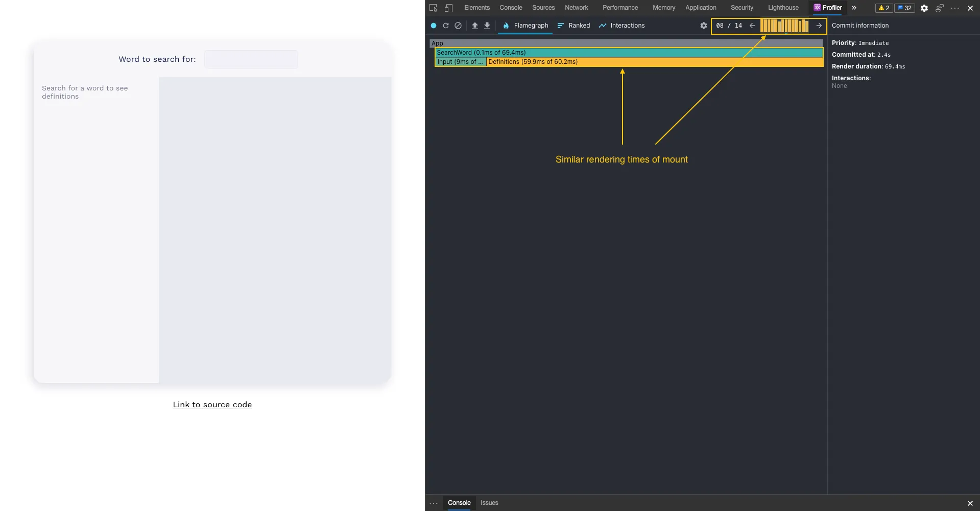Activate the inspect element picker

point(434,8)
